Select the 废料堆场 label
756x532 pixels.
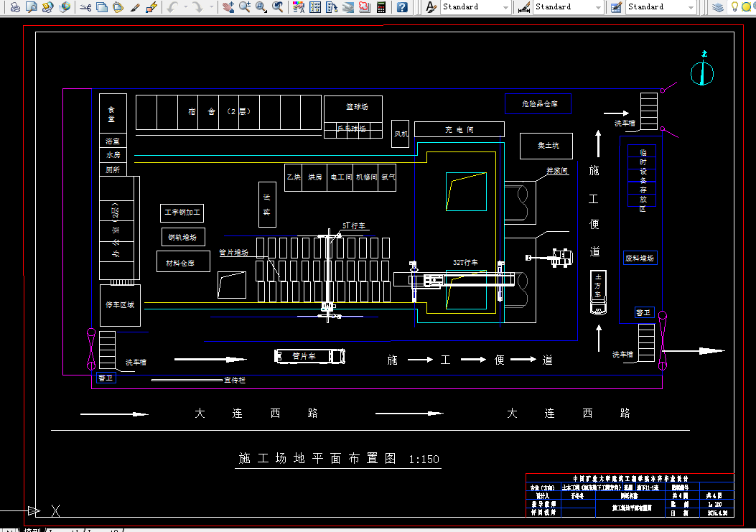click(639, 258)
